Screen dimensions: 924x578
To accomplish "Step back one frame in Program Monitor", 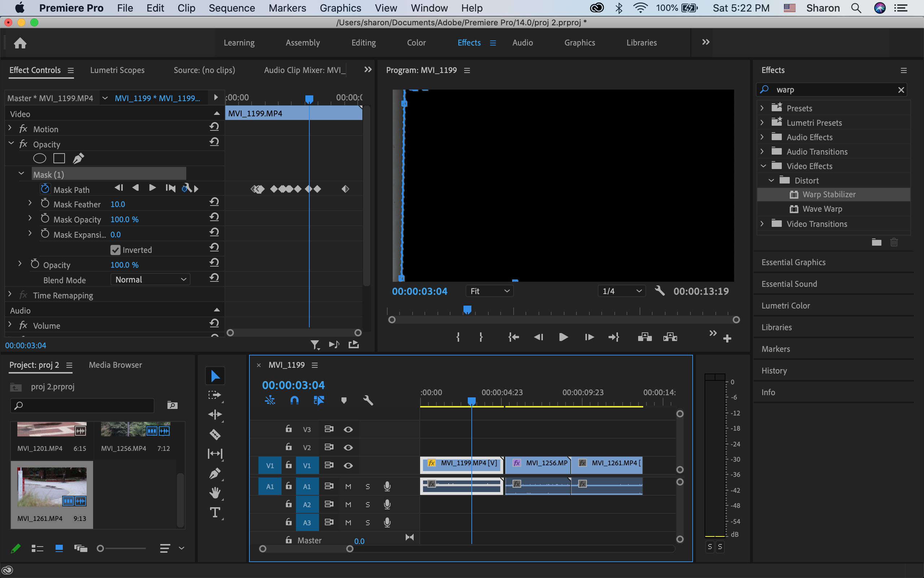I will click(539, 337).
